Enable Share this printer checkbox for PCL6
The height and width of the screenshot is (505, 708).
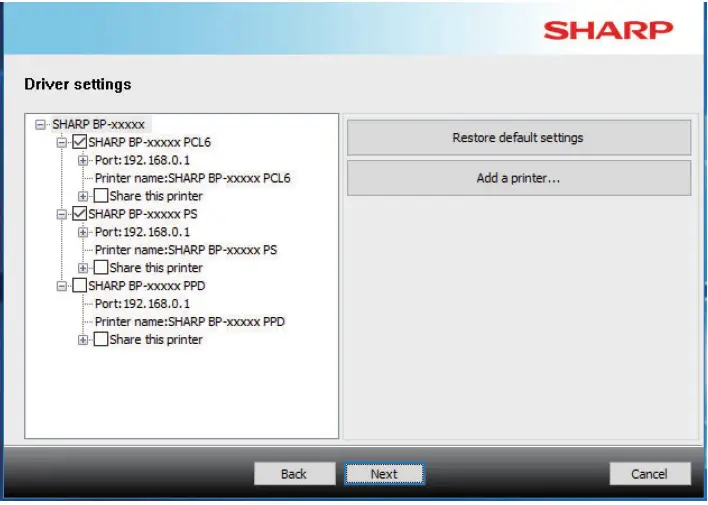coord(101,196)
